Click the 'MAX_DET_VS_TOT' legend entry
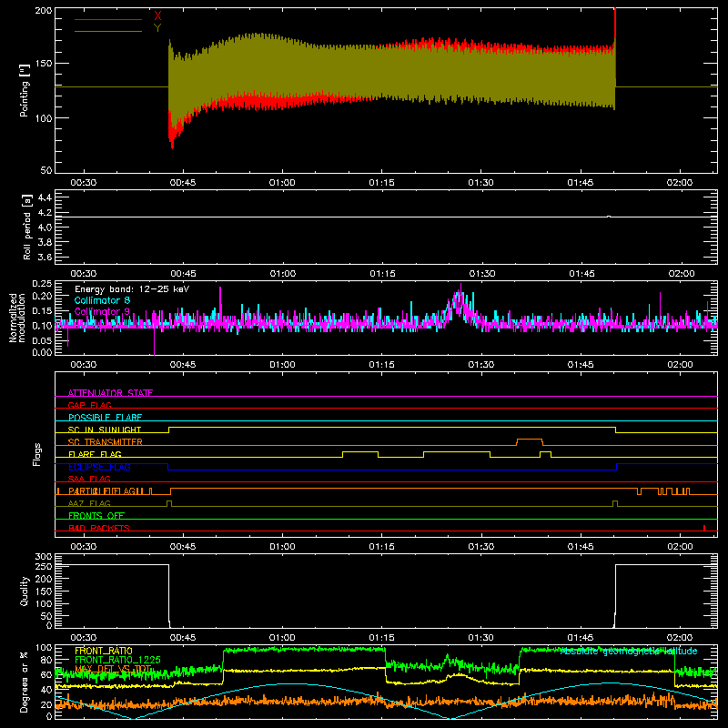Viewport: 728px width, 728px height. tap(113, 669)
